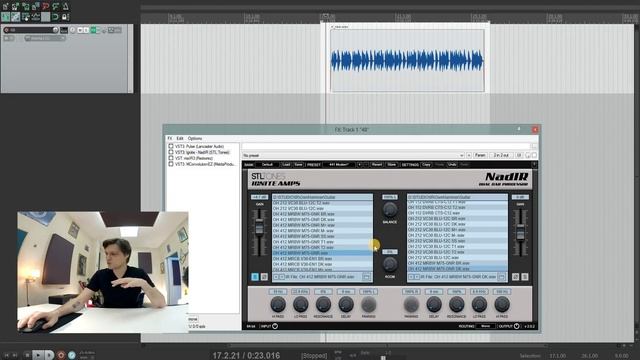Click the Param button
The height and width of the screenshot is (360, 640).
[480, 156]
